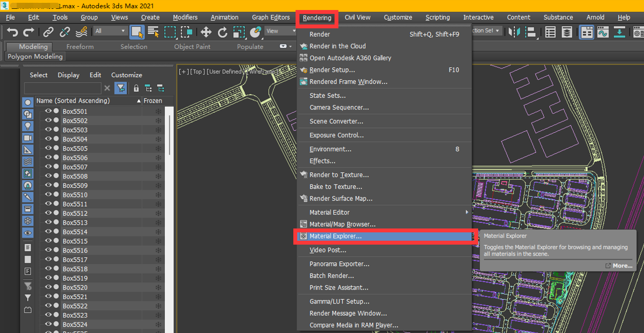Select the Select and Link chain icon
The image size is (644, 333).
click(x=48, y=31)
